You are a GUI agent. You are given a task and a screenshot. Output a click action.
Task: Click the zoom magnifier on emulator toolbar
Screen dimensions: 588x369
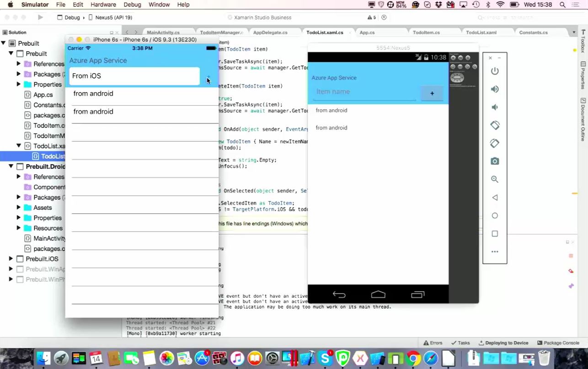coord(495,179)
